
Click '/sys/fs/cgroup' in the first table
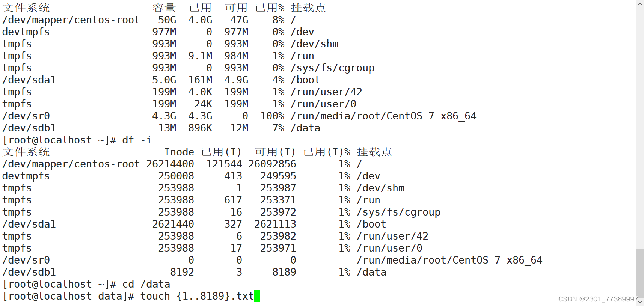tap(332, 68)
